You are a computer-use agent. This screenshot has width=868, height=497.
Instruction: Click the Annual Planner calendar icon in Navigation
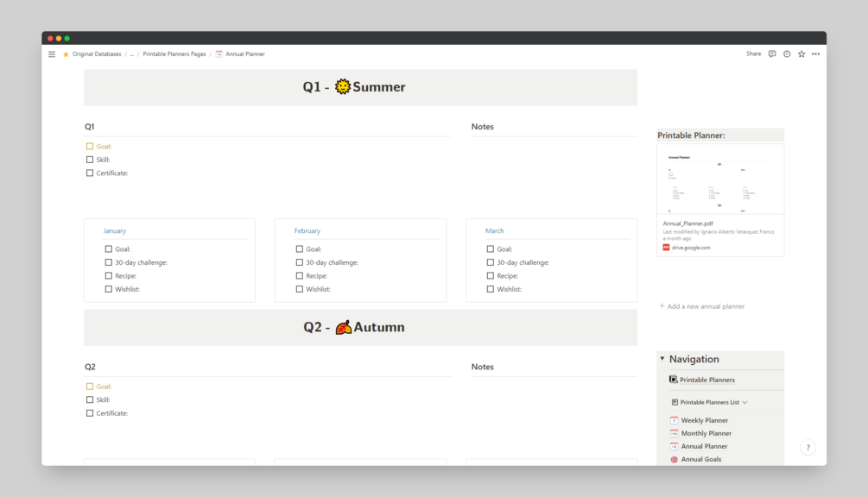[x=674, y=446]
